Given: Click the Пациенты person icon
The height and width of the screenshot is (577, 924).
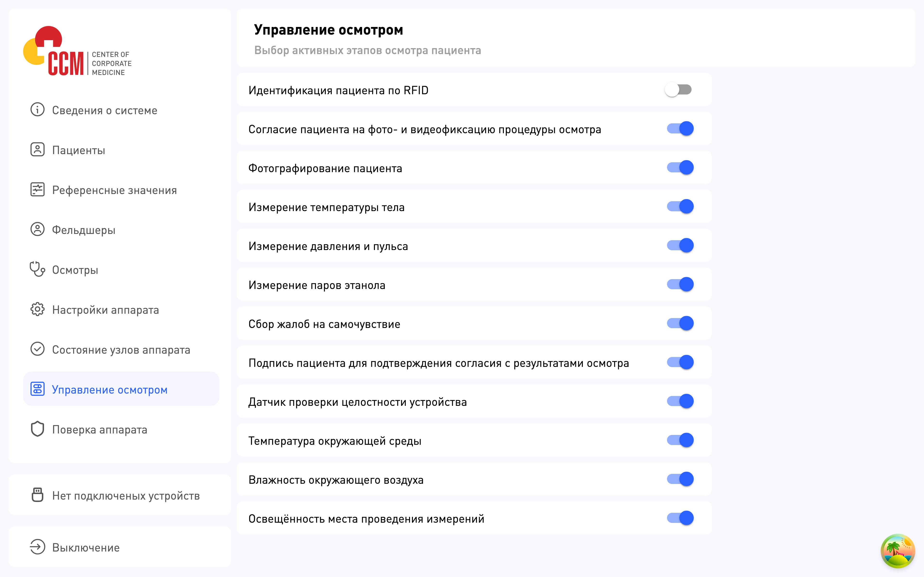Looking at the screenshot, I should 38,150.
